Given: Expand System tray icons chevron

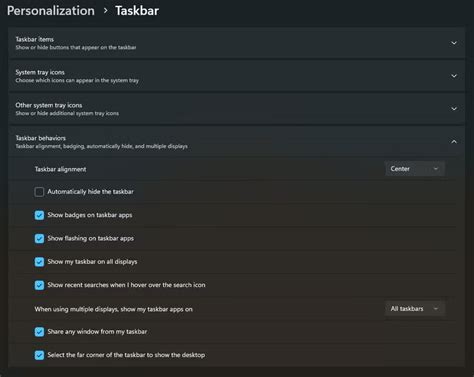Looking at the screenshot, I should (x=454, y=76).
